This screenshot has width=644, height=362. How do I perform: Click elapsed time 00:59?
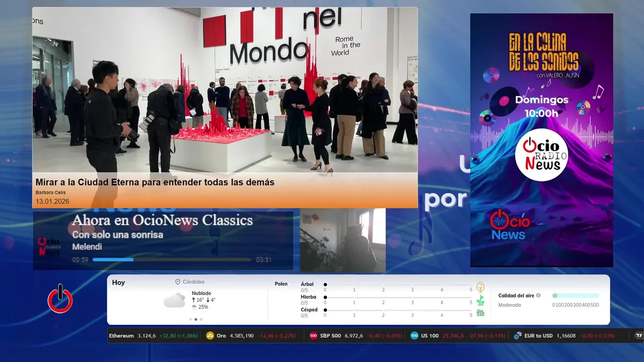(80, 260)
